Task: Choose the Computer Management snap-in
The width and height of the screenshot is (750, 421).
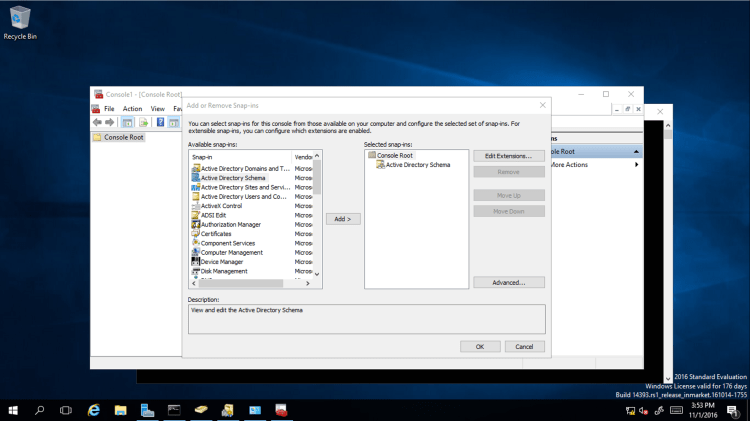Action: tap(231, 252)
